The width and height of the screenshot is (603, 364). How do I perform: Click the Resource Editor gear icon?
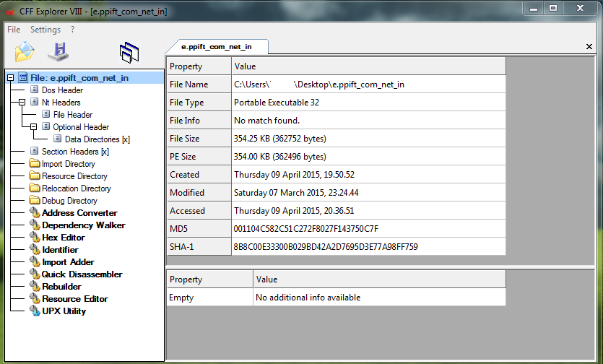(35, 299)
